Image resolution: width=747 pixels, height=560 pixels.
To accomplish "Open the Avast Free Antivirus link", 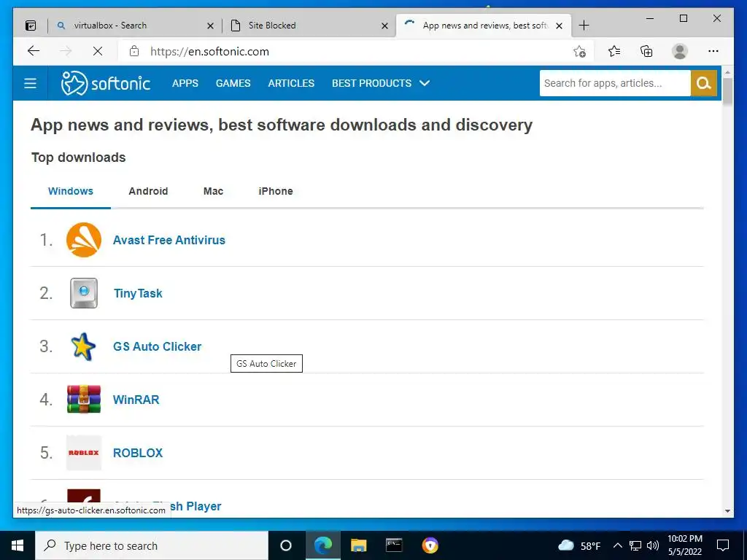I will [x=169, y=240].
